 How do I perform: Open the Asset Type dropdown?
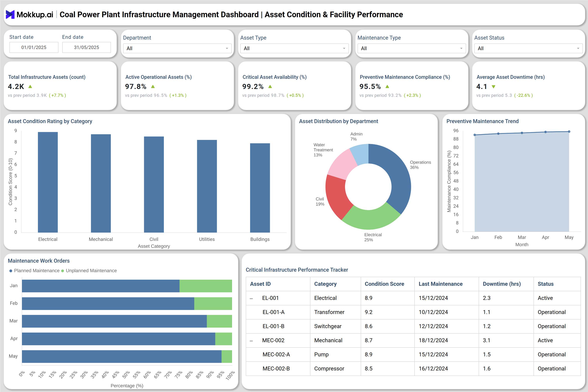click(295, 48)
